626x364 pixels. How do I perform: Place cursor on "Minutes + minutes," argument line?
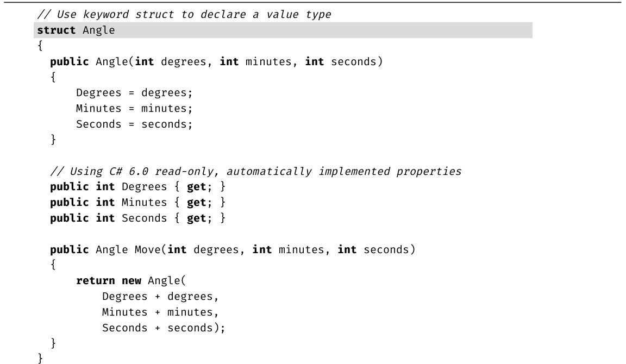[160, 312]
